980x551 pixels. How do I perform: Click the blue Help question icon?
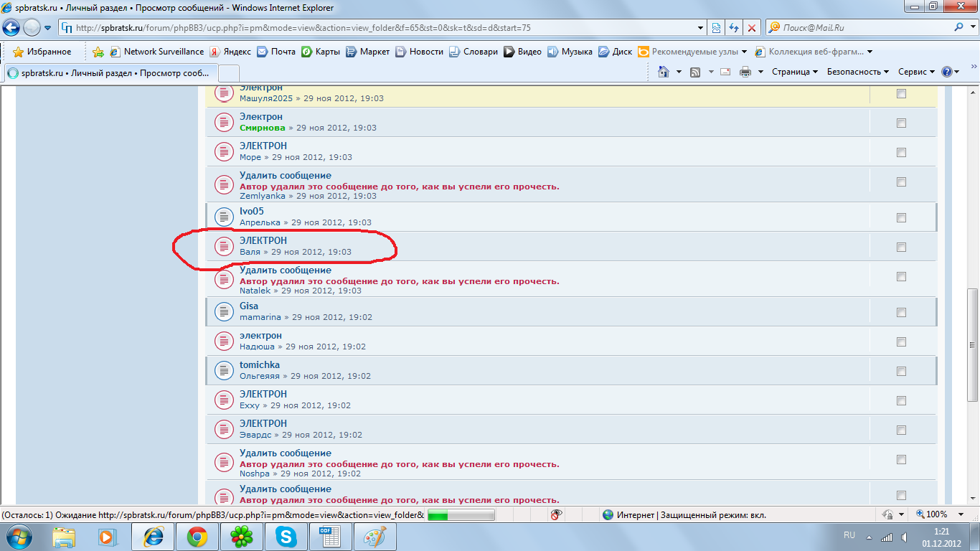click(947, 72)
